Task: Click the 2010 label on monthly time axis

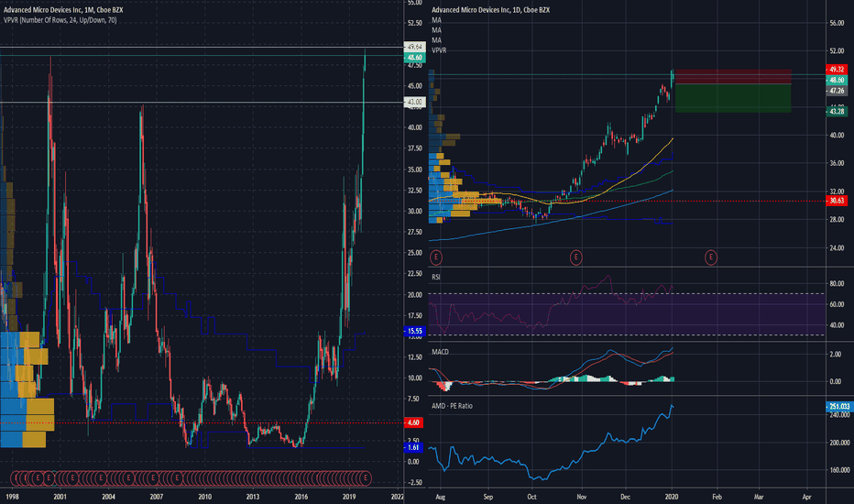Action: pos(204,497)
